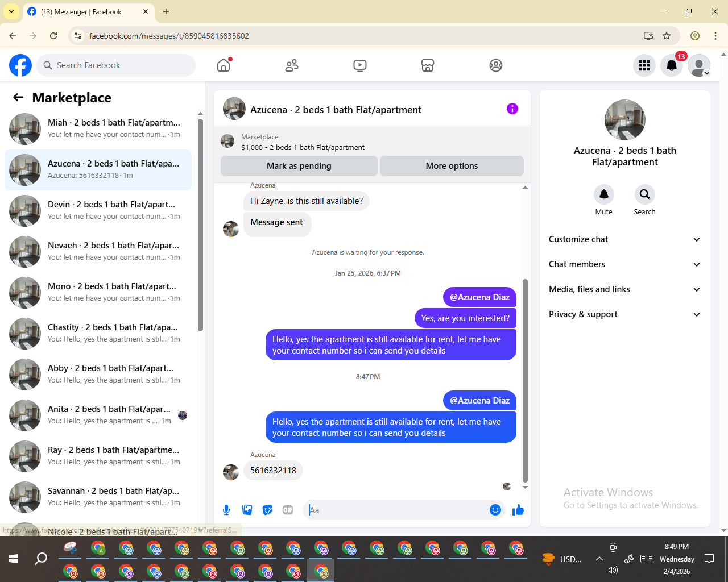
Task: Open the Mono conversation
Action: coord(98,293)
